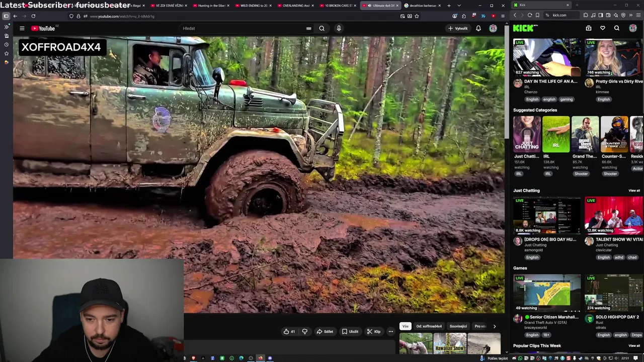Toggle the sidebar panel icon in Kick window

pyautogui.click(x=600, y=15)
